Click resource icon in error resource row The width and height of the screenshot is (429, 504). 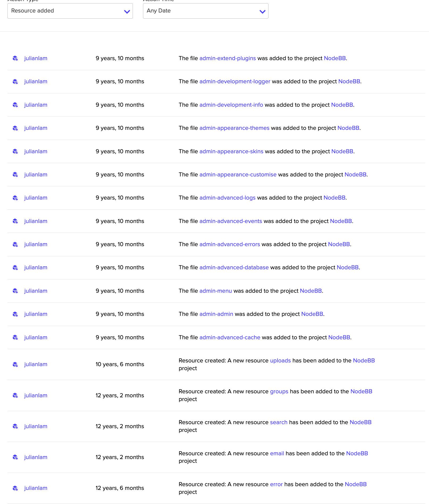15,488
